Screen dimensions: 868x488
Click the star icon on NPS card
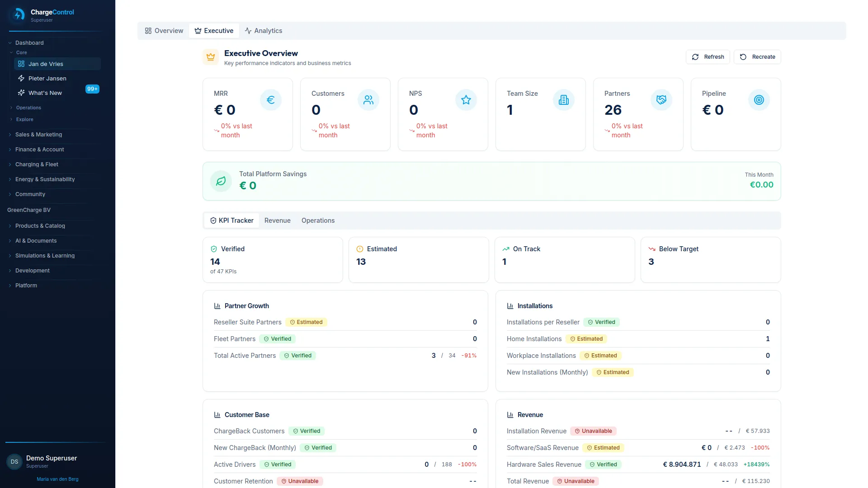(x=466, y=100)
